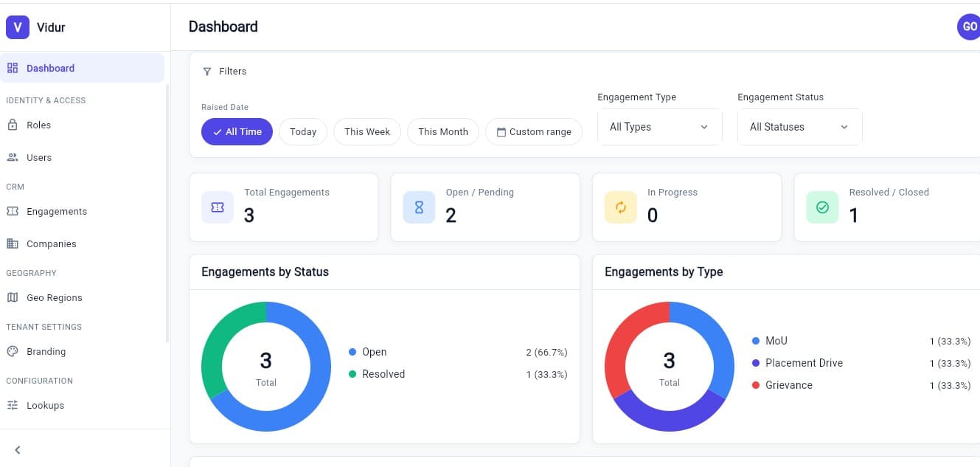Click the Dashboard grid icon in sidebar
Viewport: 980px width, 467px height.
[13, 68]
